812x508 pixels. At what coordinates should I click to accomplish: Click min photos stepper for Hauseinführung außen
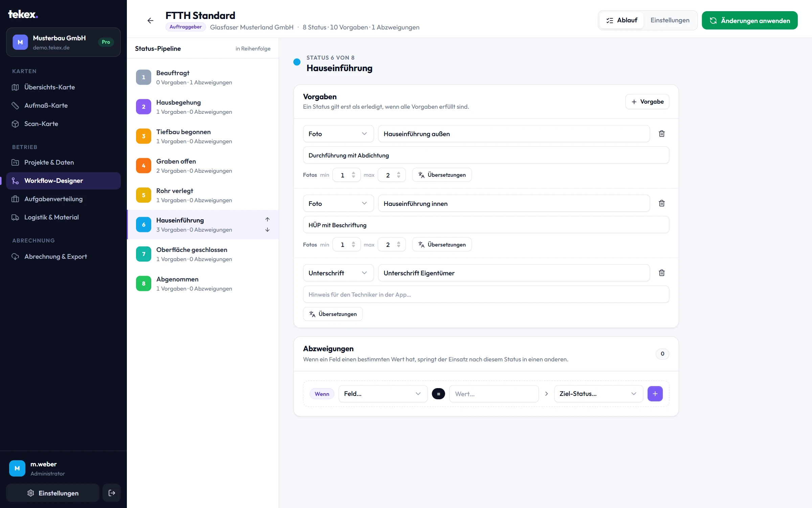click(353, 175)
